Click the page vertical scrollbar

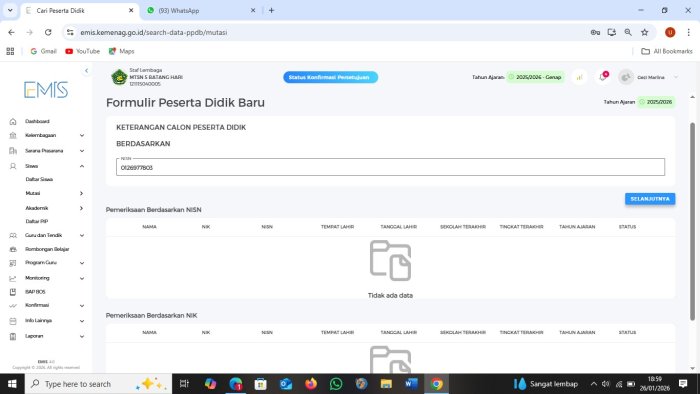(692, 221)
